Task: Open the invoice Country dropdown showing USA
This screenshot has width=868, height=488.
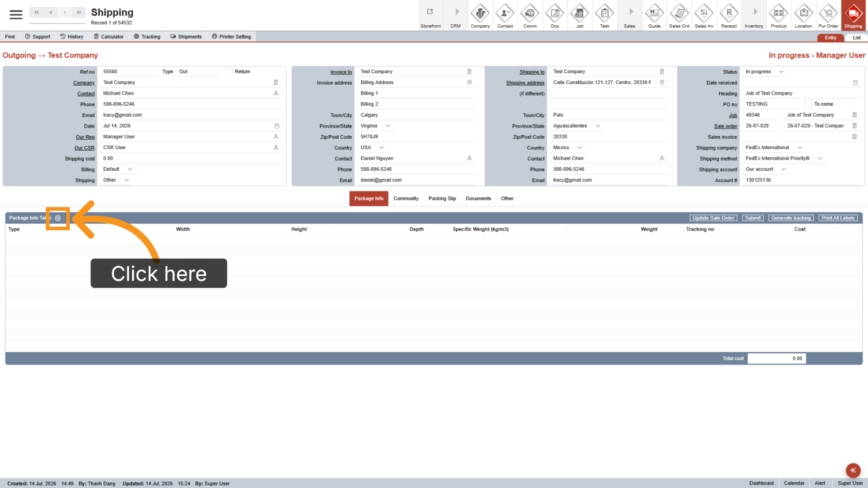Action: 382,148
